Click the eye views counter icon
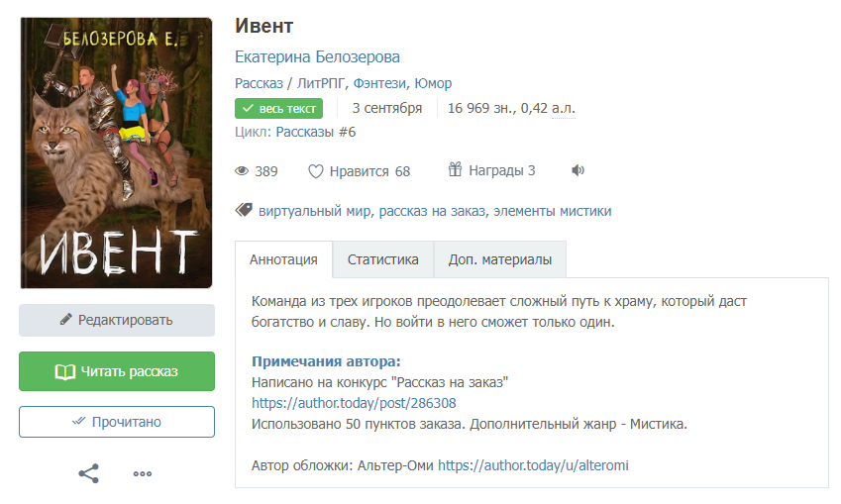 pos(242,171)
